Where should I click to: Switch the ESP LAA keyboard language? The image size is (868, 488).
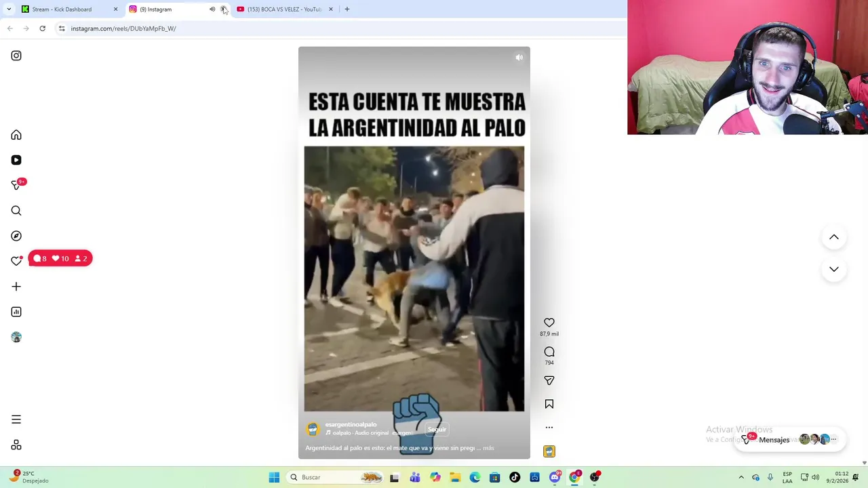(x=787, y=477)
